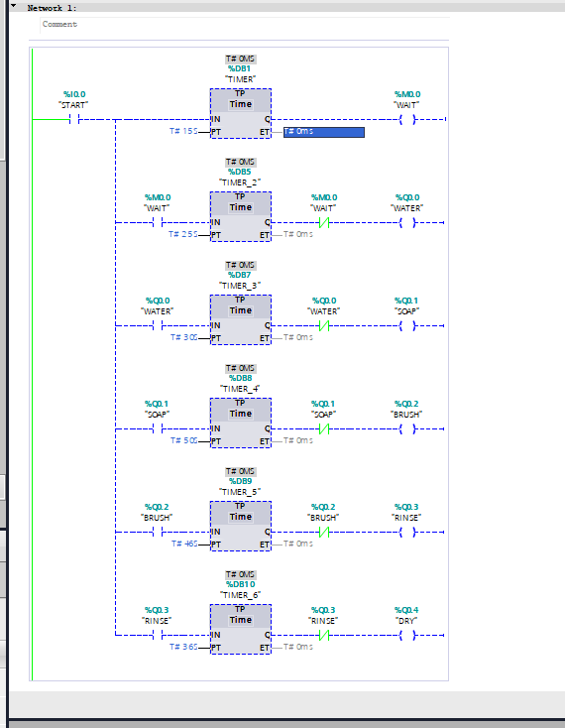This screenshot has height=728, width=565.
Task: Select the BRUSH normally closed contact
Action: tap(324, 532)
